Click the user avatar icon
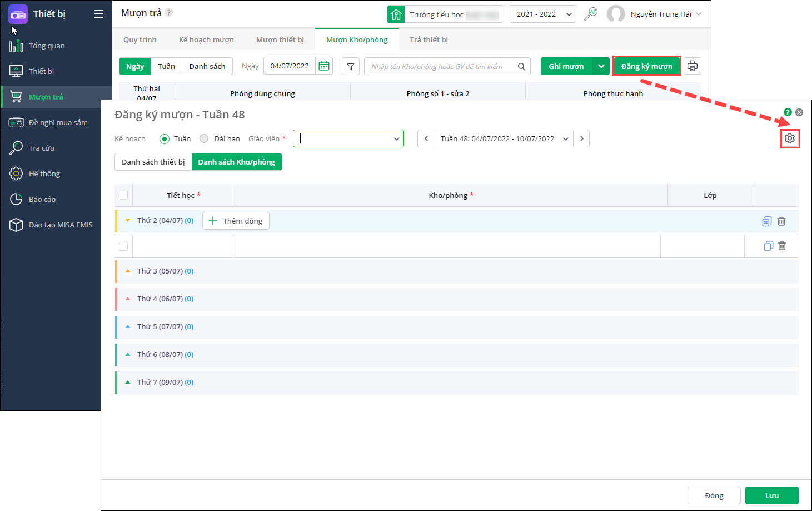This screenshot has width=812, height=511. point(616,14)
